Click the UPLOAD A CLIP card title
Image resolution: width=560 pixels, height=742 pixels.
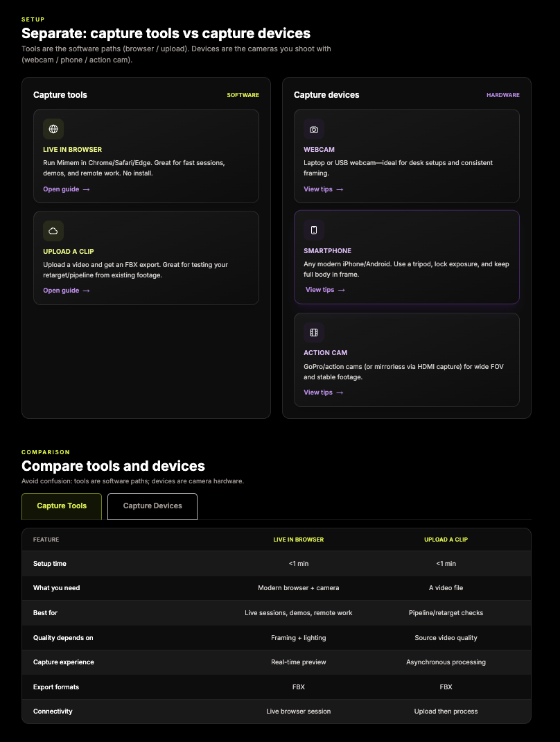tap(69, 251)
